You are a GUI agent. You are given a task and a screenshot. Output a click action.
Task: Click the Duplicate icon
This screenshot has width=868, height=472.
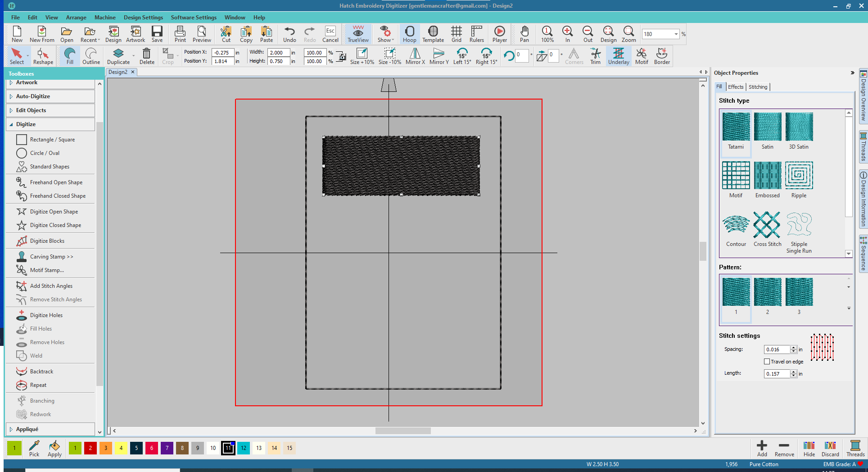pyautogui.click(x=118, y=56)
